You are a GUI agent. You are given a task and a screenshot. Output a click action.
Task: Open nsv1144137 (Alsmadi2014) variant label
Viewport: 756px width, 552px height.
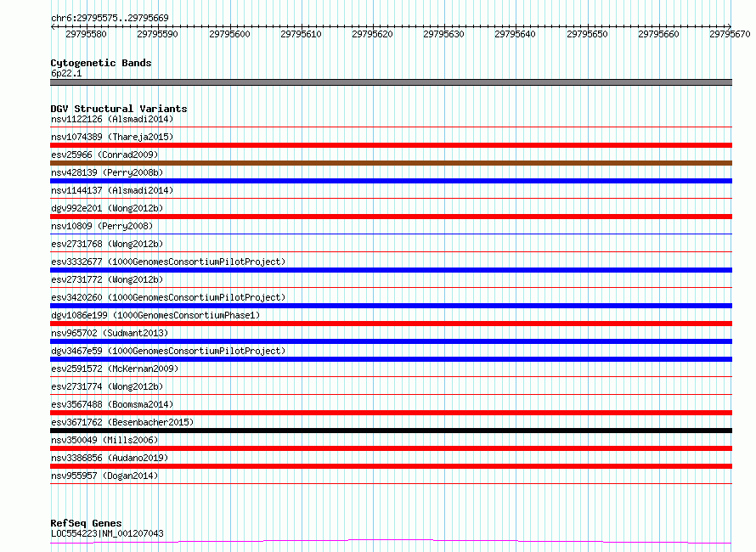click(x=112, y=190)
